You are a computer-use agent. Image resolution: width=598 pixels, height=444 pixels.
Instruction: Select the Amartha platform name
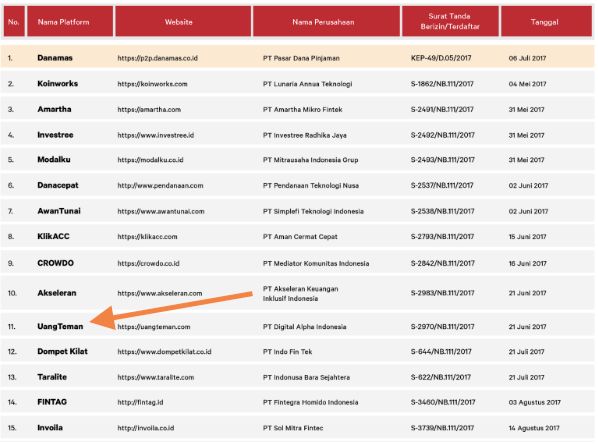pyautogui.click(x=54, y=109)
